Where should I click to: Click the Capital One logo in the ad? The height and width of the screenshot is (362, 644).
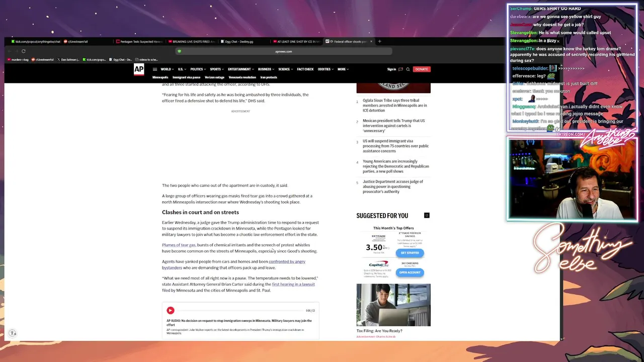tap(378, 264)
